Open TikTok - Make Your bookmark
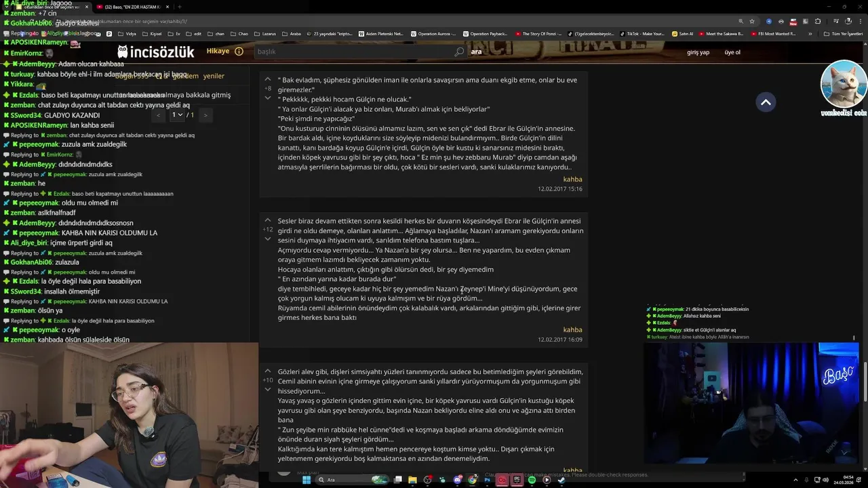 642,33
